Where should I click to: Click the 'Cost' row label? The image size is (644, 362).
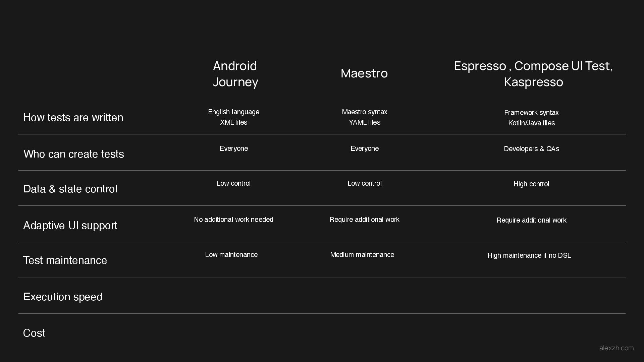34,333
